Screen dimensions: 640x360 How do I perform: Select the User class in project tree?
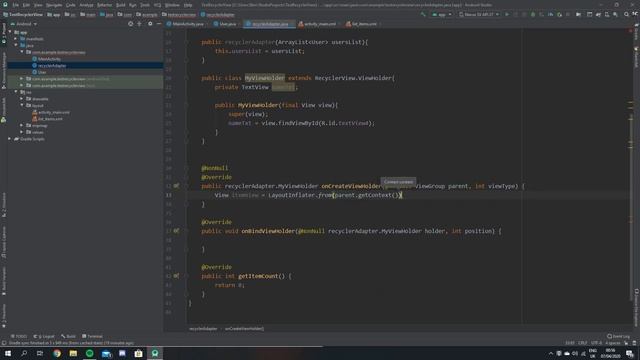tap(42, 72)
